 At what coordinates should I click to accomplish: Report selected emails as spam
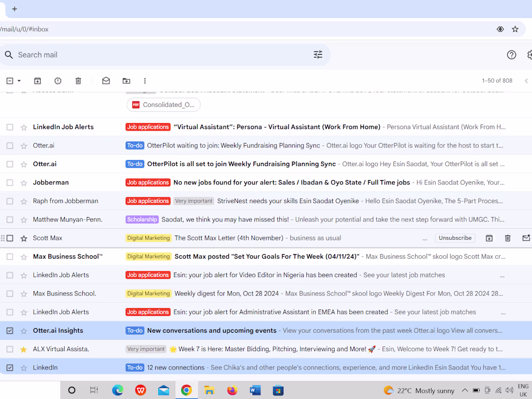point(58,80)
